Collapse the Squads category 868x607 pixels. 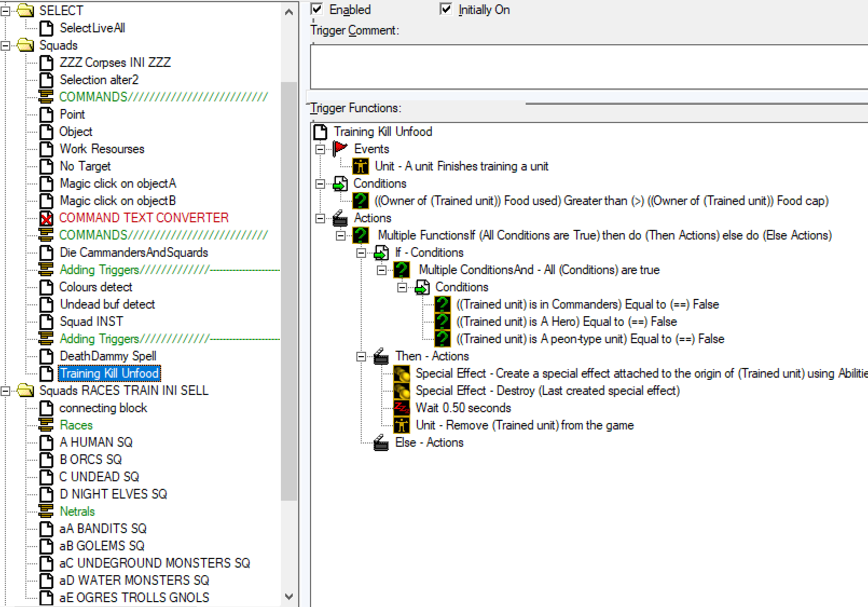coord(5,45)
